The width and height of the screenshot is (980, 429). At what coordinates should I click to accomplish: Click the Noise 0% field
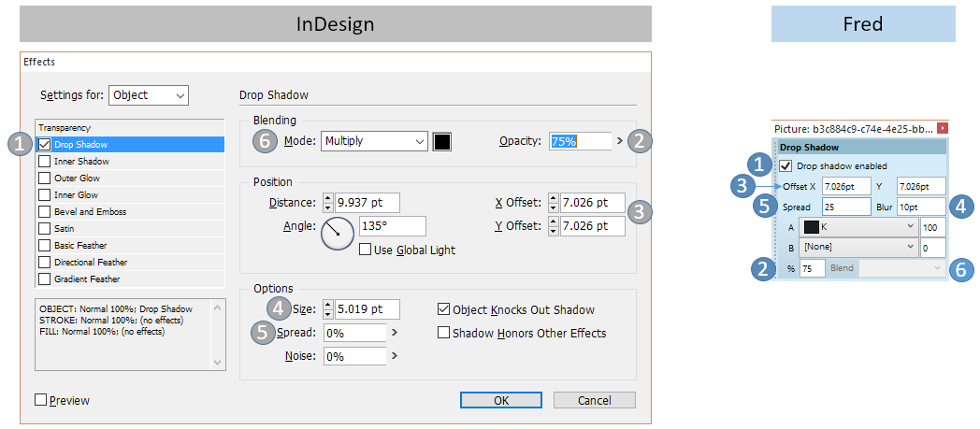coord(355,356)
